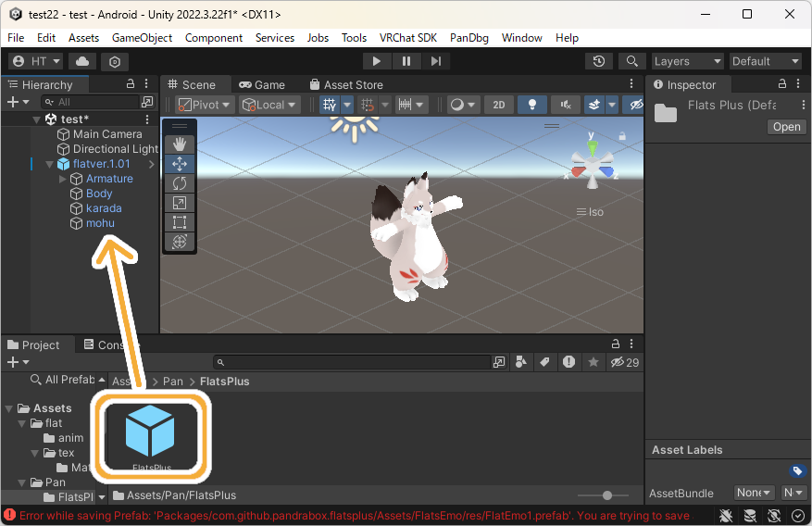Click the Pause button
This screenshot has width=812, height=526.
(406, 61)
